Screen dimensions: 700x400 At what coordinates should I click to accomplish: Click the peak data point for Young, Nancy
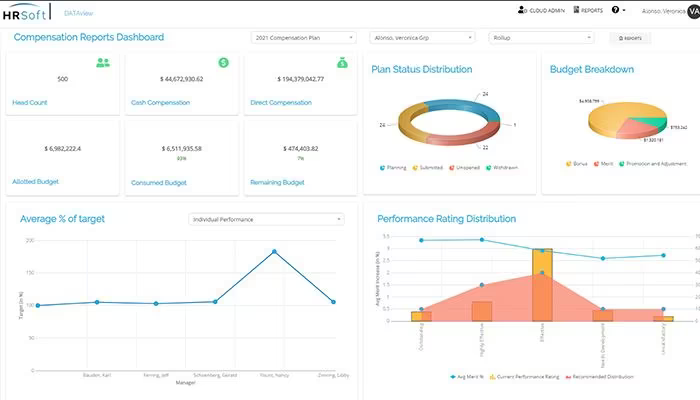click(x=274, y=252)
